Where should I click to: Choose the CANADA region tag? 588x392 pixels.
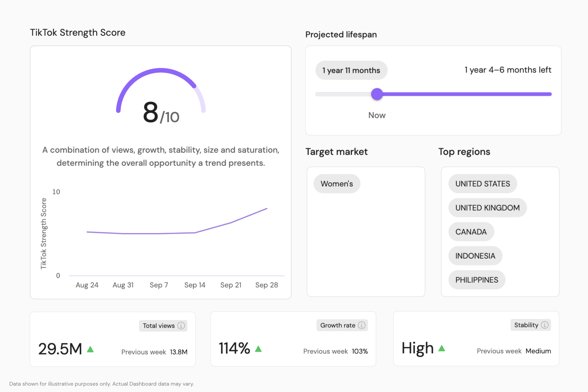[471, 232]
